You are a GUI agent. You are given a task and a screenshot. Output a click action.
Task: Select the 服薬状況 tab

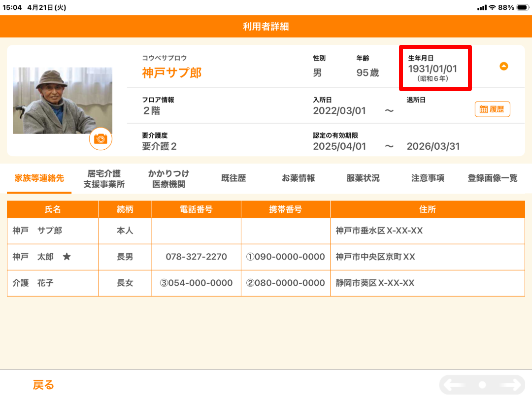click(x=363, y=178)
